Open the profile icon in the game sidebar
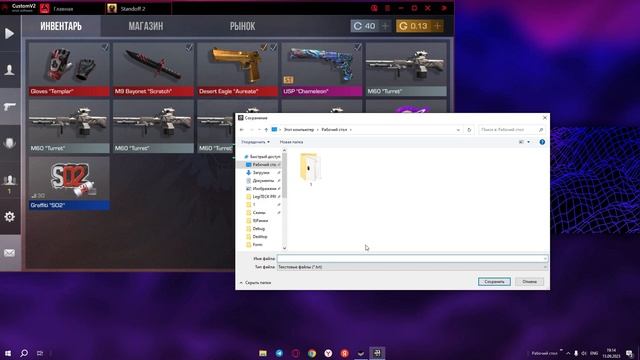Screen dimensions: 640x360 [9, 70]
